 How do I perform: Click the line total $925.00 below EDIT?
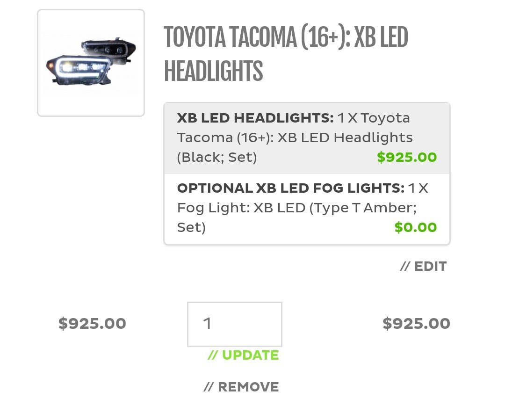pyautogui.click(x=417, y=323)
